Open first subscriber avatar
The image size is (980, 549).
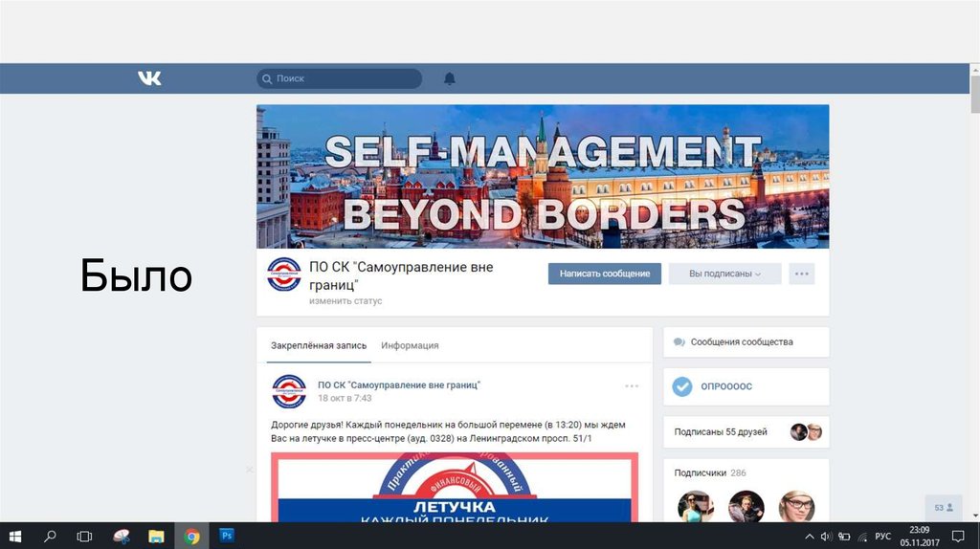tap(696, 506)
